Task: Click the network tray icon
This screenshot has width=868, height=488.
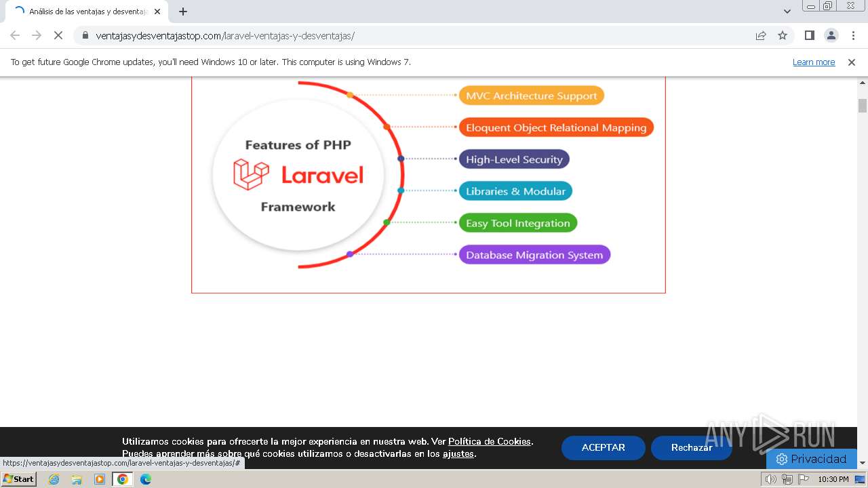Action: (x=787, y=479)
